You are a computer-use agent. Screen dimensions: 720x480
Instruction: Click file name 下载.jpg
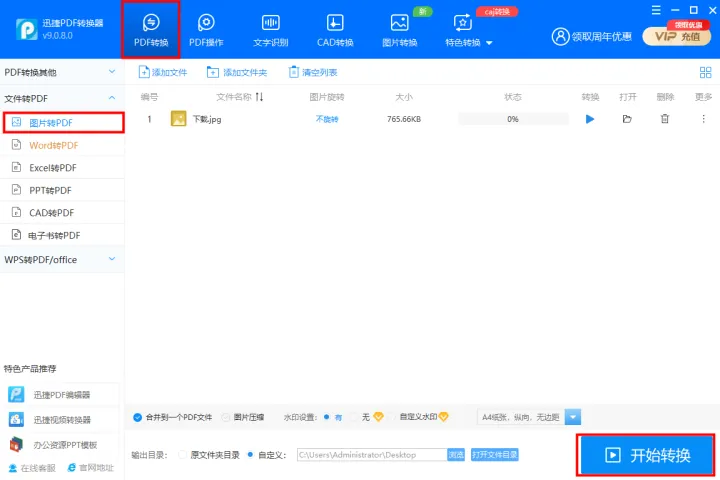(x=207, y=119)
